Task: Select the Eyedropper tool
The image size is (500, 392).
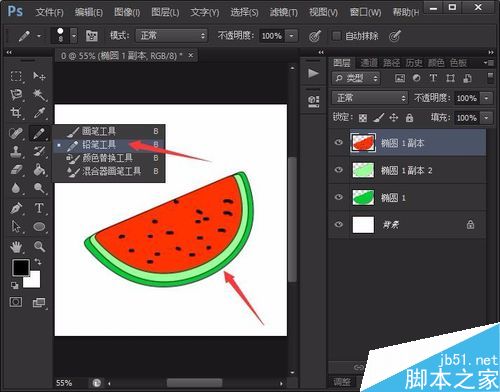Action: [39, 113]
